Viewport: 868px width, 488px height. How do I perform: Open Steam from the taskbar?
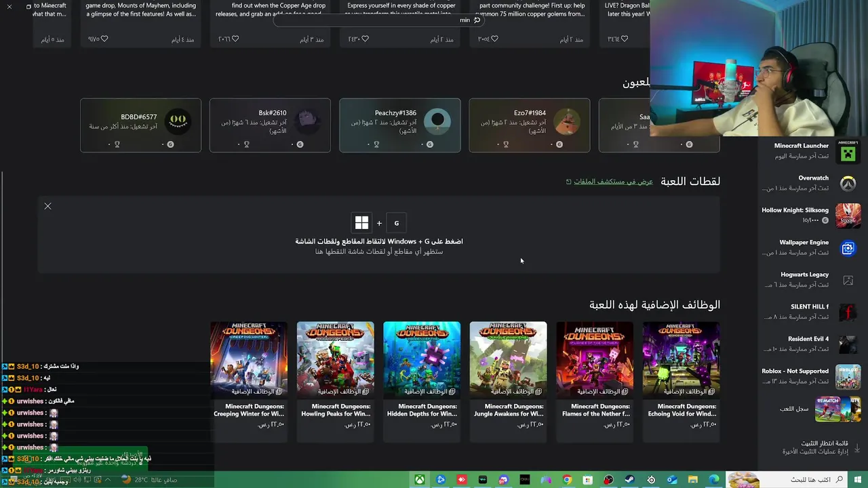tap(629, 480)
